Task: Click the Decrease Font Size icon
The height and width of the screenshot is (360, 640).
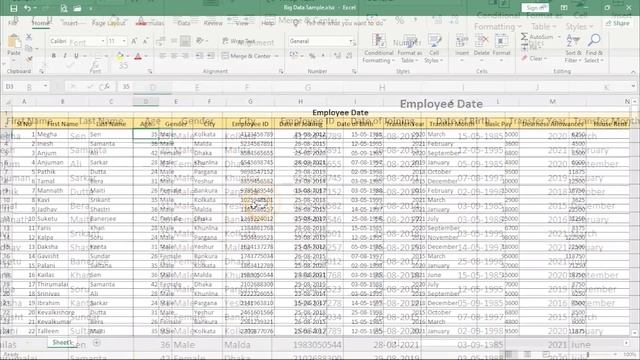Action: click(145, 41)
